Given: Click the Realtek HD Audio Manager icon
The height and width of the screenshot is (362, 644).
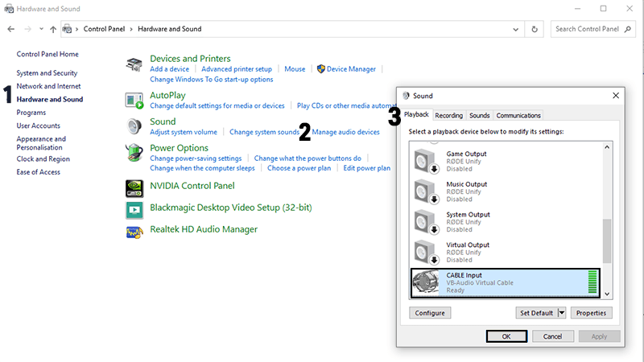Looking at the screenshot, I should (134, 231).
